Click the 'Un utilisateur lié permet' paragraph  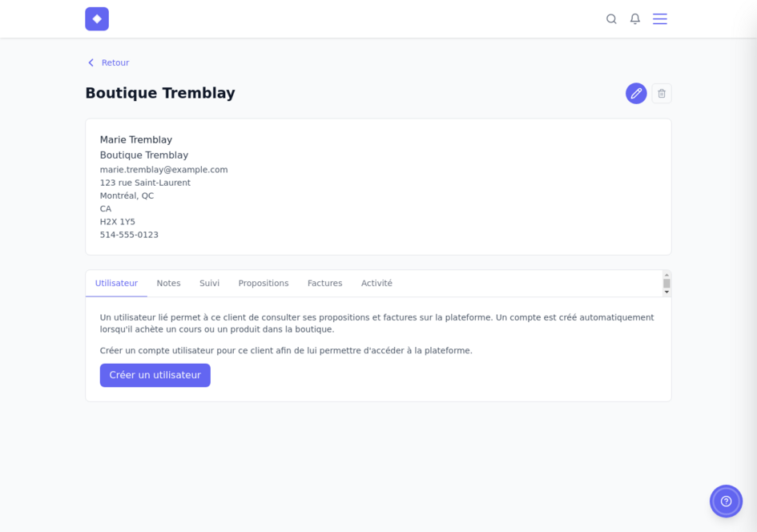(x=376, y=324)
